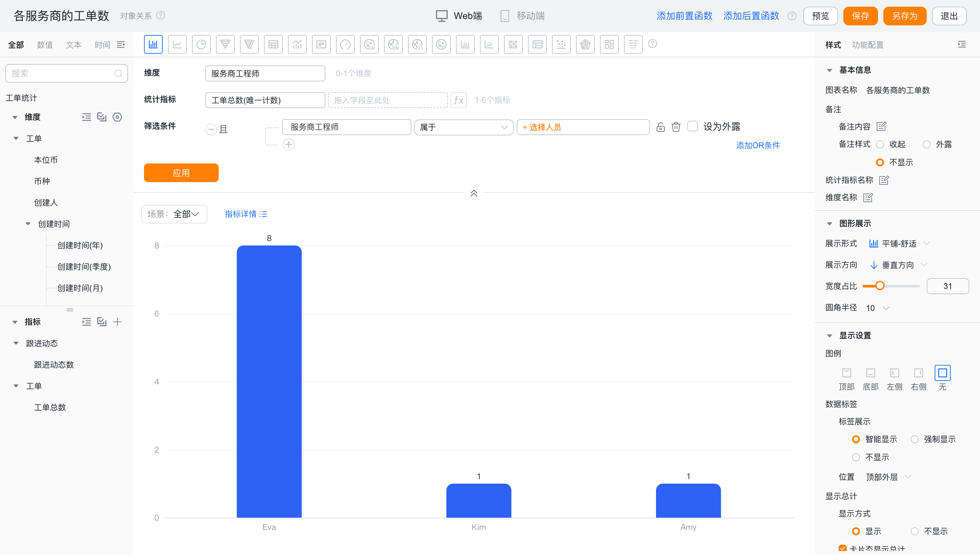Collapse the 创建时间 tree node
The height and width of the screenshot is (555, 980).
28,224
